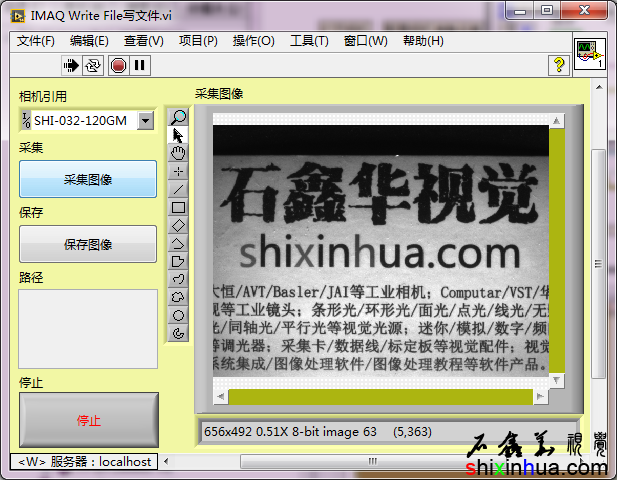Click Run Continuously button

coord(93,65)
